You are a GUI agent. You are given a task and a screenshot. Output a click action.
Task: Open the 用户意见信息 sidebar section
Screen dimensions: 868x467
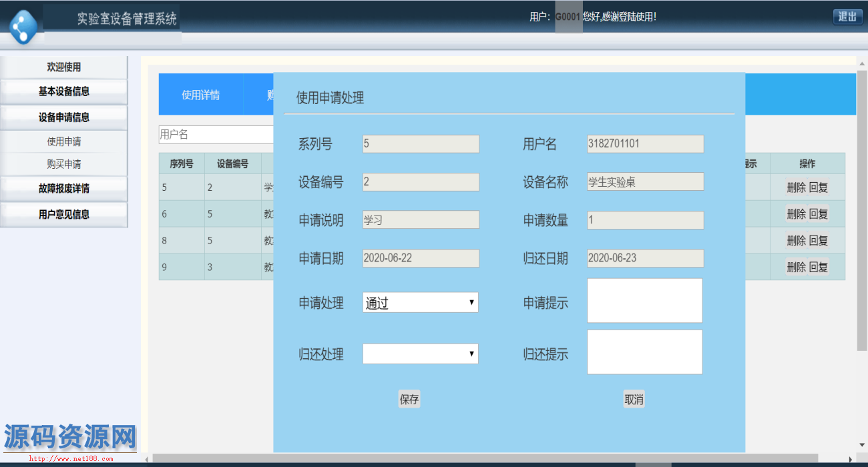click(x=63, y=215)
